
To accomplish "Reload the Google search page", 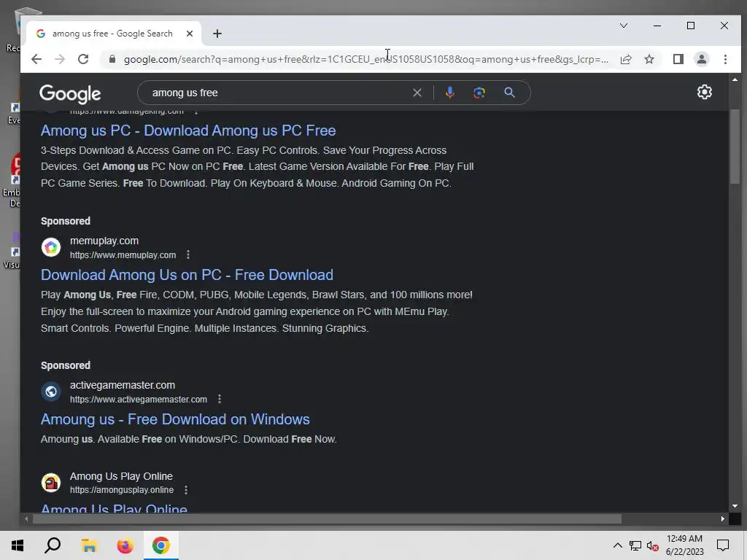I will pos(83,59).
